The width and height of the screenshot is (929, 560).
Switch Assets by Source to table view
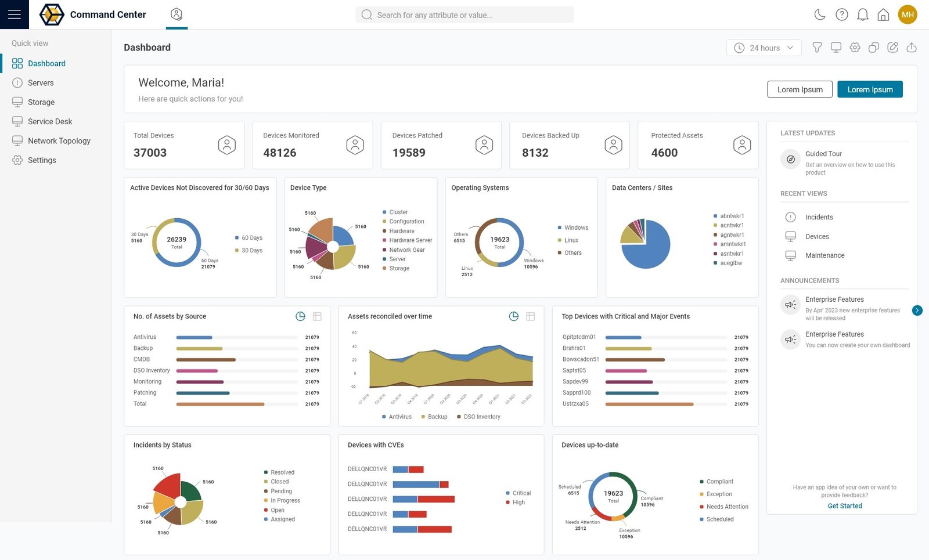click(x=317, y=316)
